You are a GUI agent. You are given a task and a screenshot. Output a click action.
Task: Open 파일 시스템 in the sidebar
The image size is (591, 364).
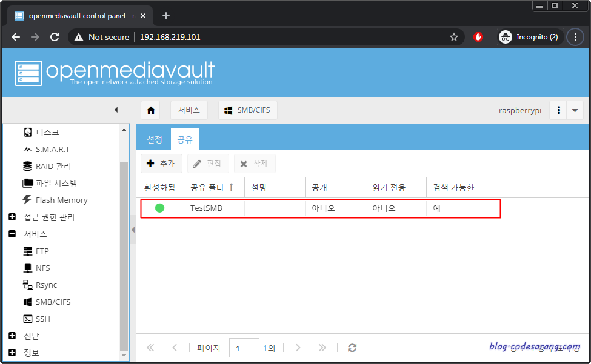tap(50, 183)
